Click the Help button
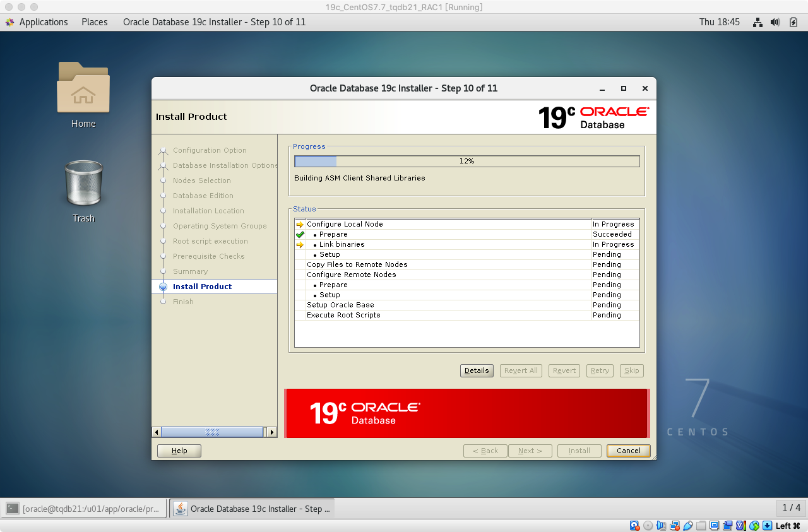 (x=179, y=451)
